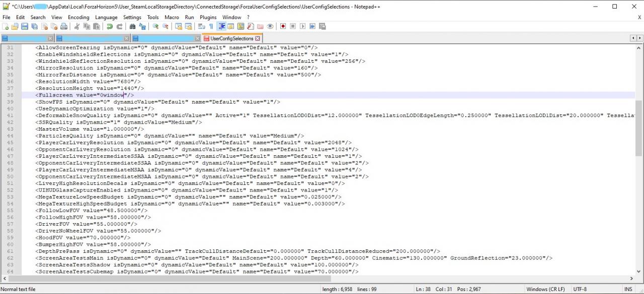Open the Encoding menu
This screenshot has height=294, width=644.
[x=78, y=17]
